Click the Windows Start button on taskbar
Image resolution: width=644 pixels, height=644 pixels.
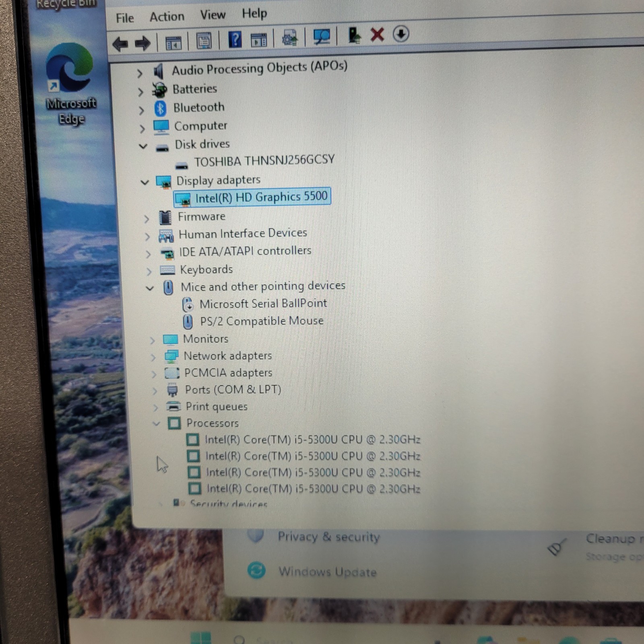201,638
